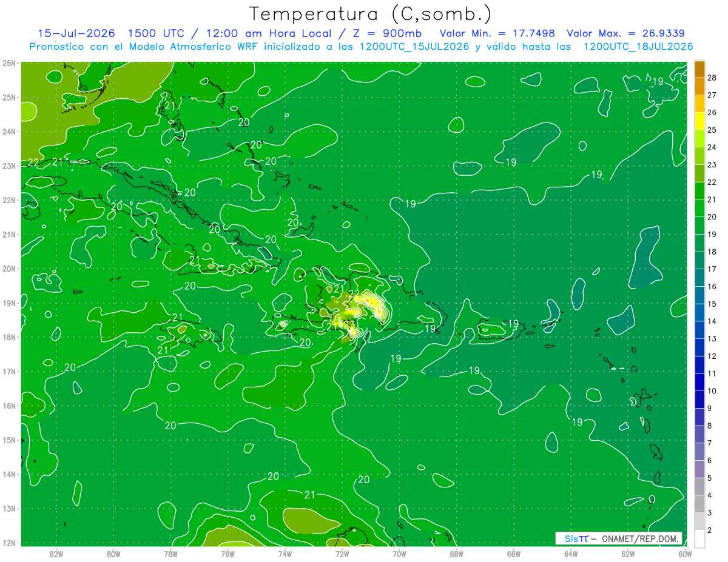Click "Valor Min. = 17.7498" text
The height and width of the screenshot is (562, 728).
click(497, 33)
